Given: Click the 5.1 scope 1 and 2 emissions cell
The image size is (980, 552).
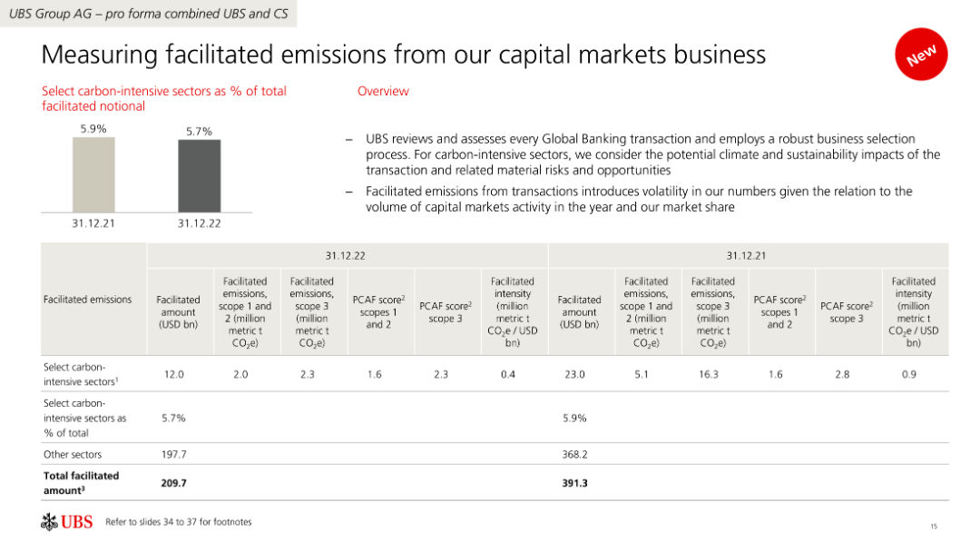Looking at the screenshot, I should (642, 374).
